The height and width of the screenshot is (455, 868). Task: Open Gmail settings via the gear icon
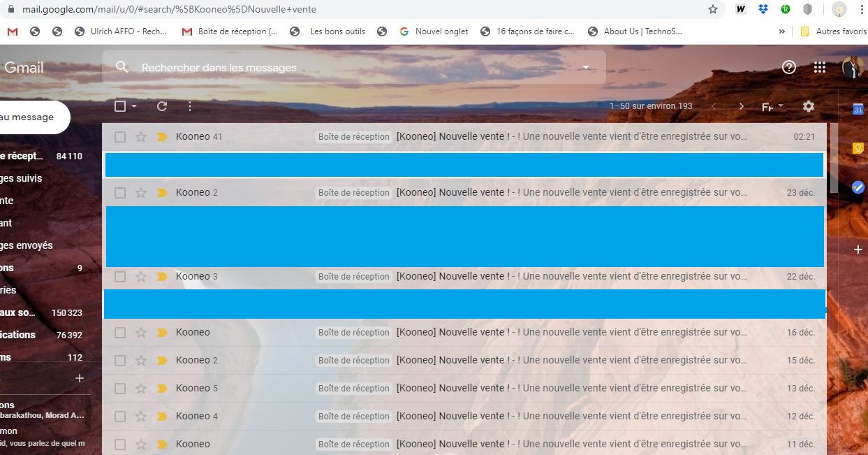click(x=808, y=106)
